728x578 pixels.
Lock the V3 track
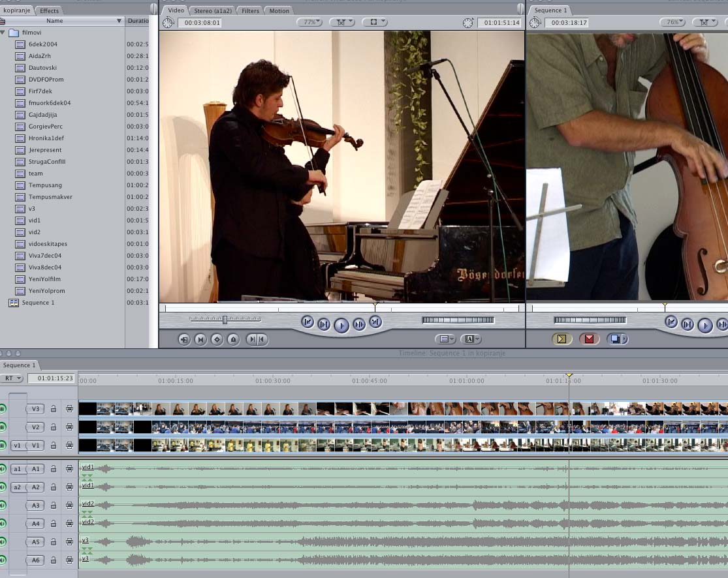coord(54,408)
